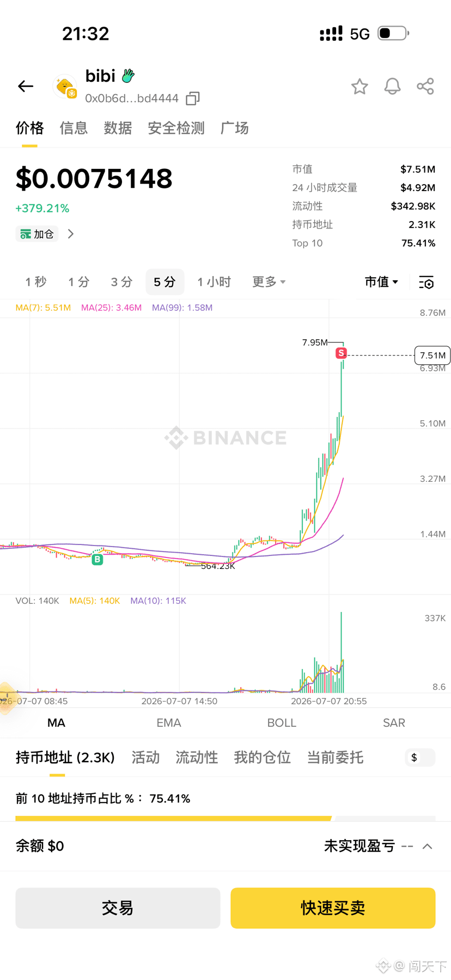Select the 1 秒 interval

[36, 282]
